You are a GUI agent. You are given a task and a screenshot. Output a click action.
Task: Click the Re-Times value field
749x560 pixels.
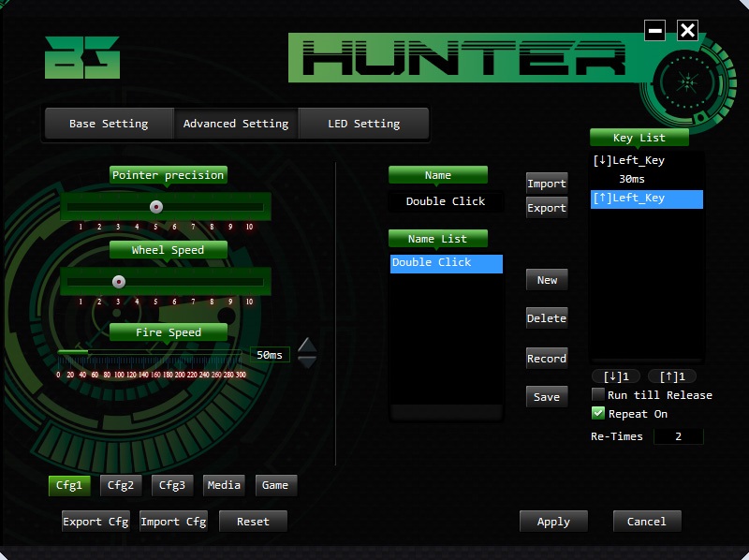[678, 436]
